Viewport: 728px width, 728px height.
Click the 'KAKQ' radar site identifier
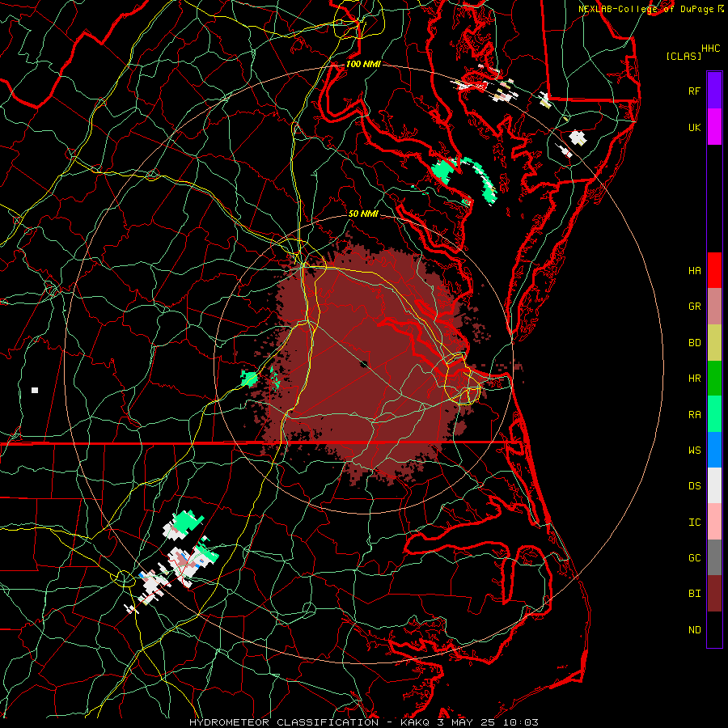(415, 722)
